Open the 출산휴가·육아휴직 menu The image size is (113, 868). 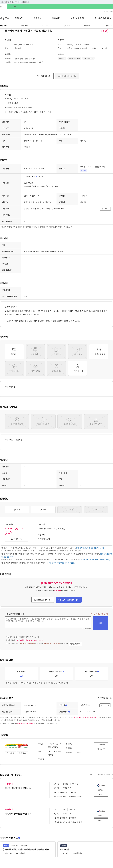pos(103,18)
